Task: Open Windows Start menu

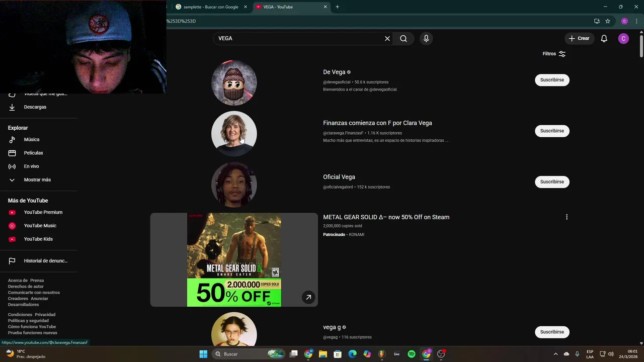Action: [x=203, y=354]
